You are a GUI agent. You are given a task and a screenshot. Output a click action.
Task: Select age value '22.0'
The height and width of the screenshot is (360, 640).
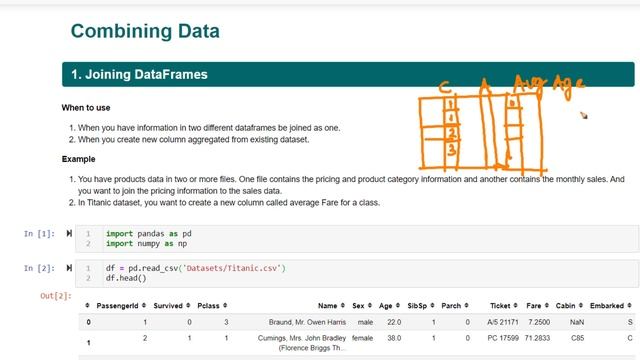click(394, 322)
